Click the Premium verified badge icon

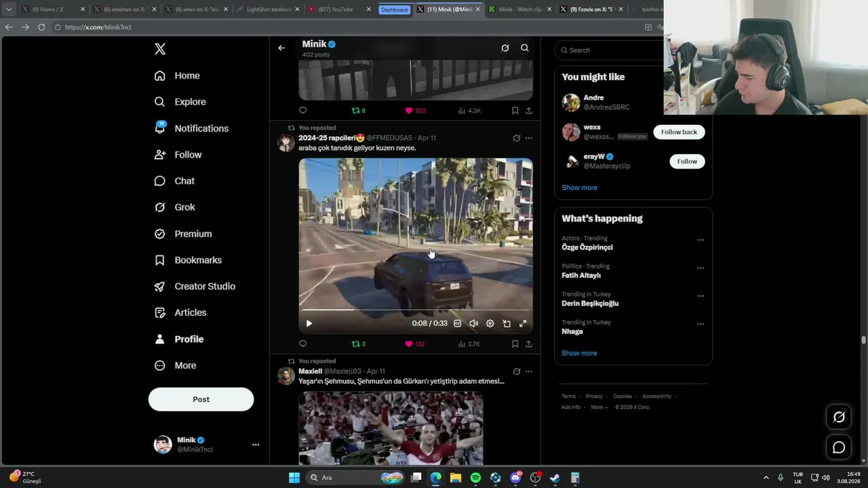[160, 234]
